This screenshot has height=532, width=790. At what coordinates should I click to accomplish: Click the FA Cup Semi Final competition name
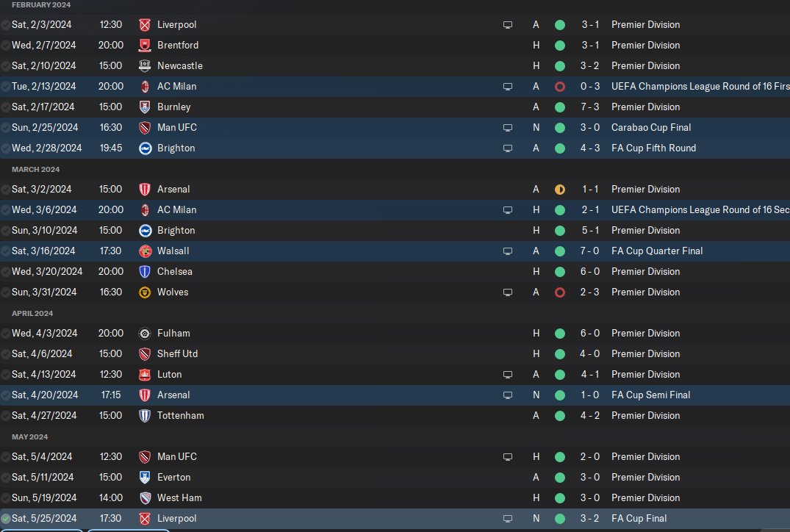click(x=650, y=395)
